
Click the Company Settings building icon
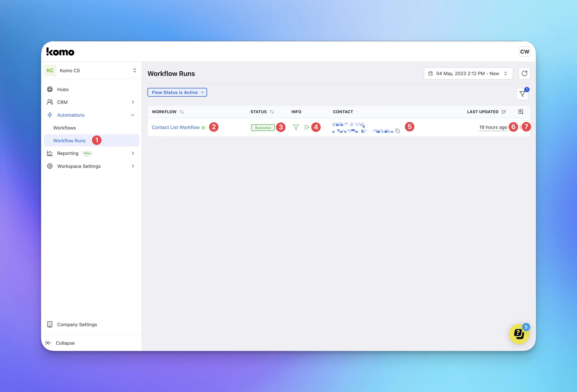[50, 324]
